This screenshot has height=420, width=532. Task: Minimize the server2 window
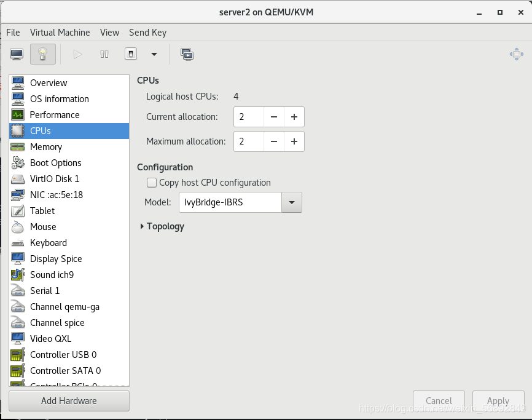coord(479,12)
